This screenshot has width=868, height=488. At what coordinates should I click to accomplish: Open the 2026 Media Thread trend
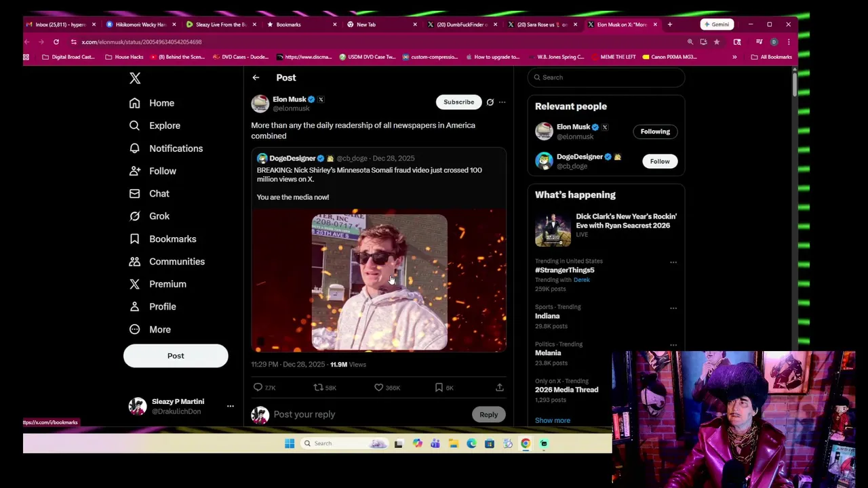click(567, 390)
